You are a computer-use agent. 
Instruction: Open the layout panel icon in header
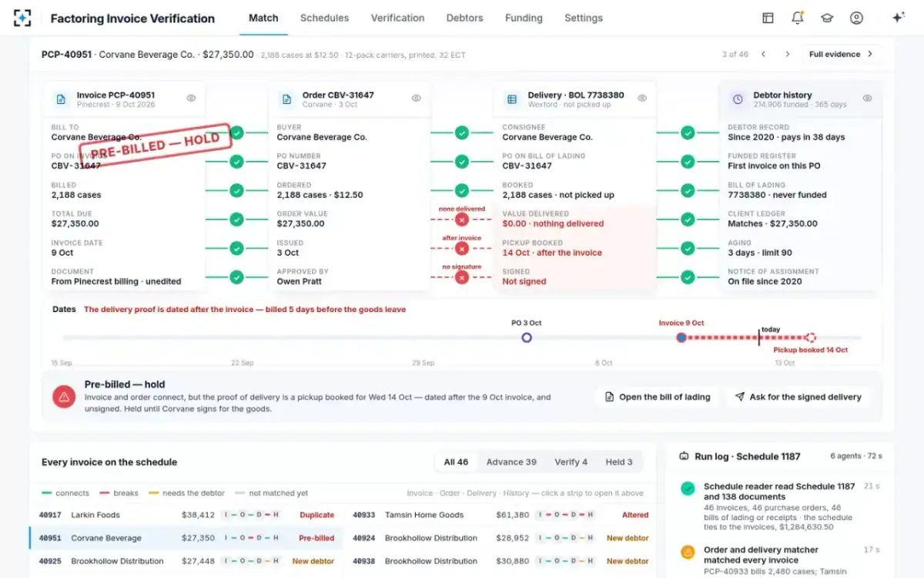pos(768,18)
